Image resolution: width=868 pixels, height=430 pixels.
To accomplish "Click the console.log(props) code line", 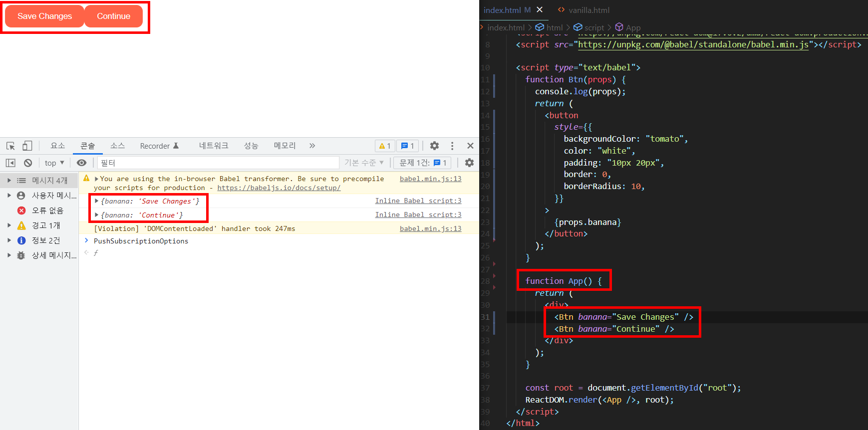I will click(580, 91).
